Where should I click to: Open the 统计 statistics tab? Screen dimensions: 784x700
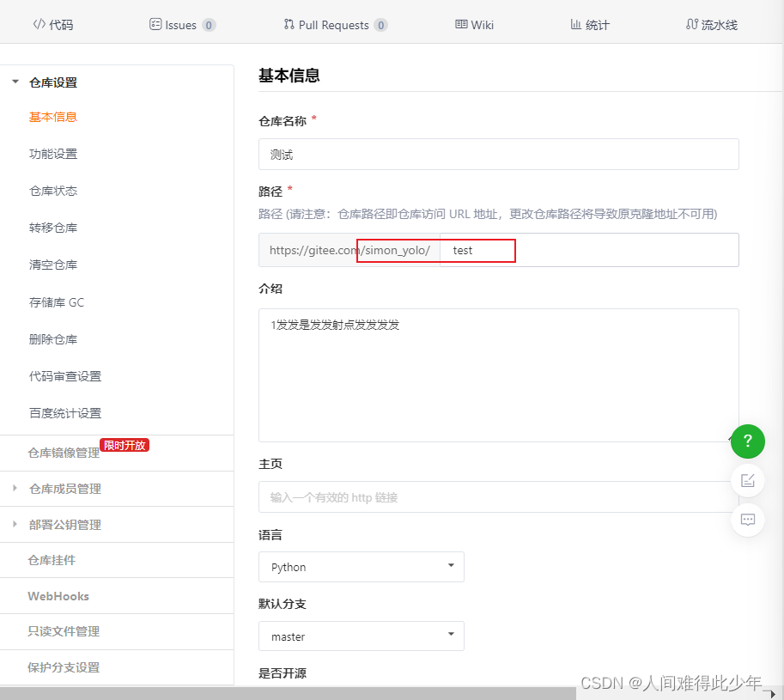[590, 25]
